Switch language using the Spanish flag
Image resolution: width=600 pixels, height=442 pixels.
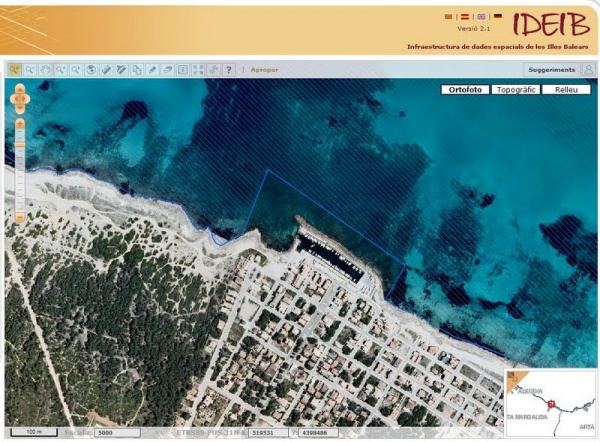coord(463,17)
